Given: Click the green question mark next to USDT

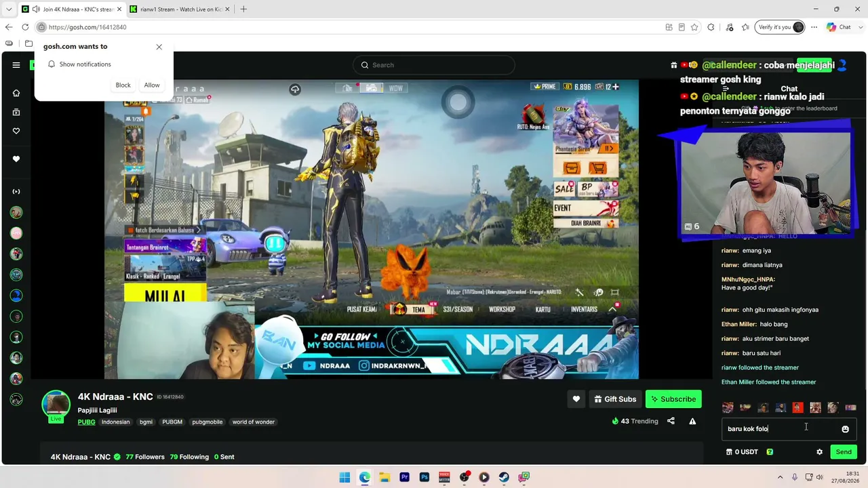Looking at the screenshot, I should click(770, 452).
